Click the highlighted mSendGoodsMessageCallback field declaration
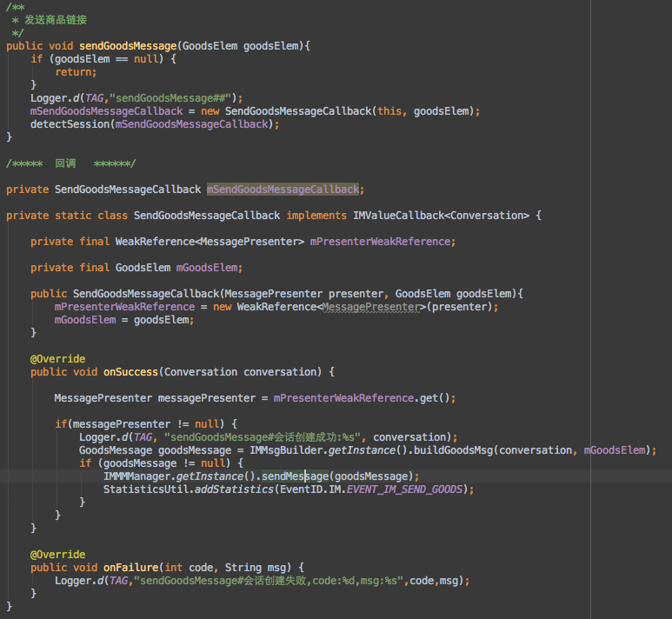The height and width of the screenshot is (619, 672). coord(283,190)
